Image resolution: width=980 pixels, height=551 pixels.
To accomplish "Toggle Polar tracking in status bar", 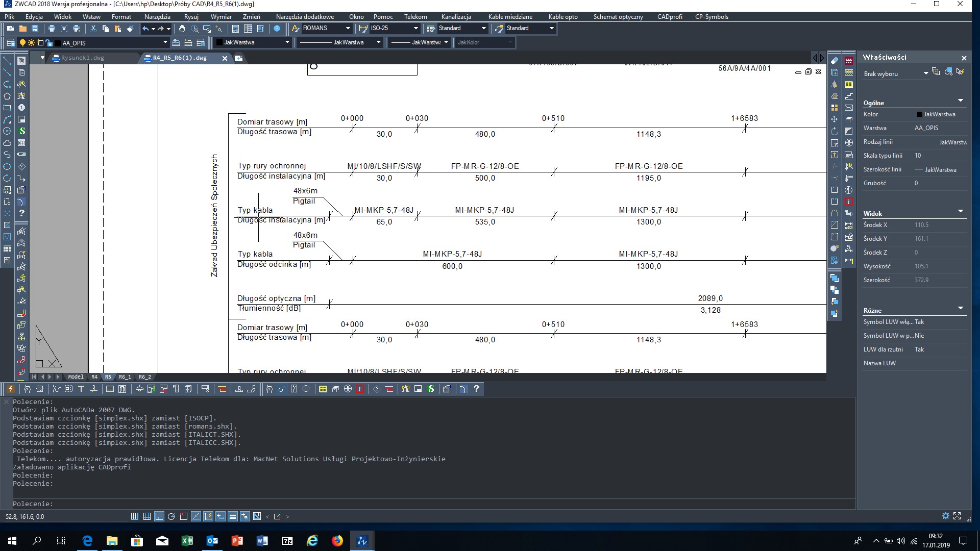I will [x=171, y=516].
